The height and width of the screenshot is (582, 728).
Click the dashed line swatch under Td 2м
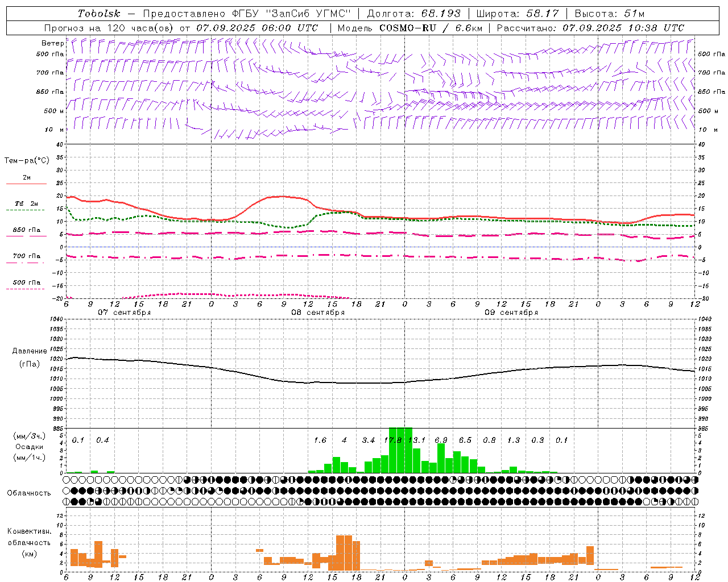pos(25,210)
